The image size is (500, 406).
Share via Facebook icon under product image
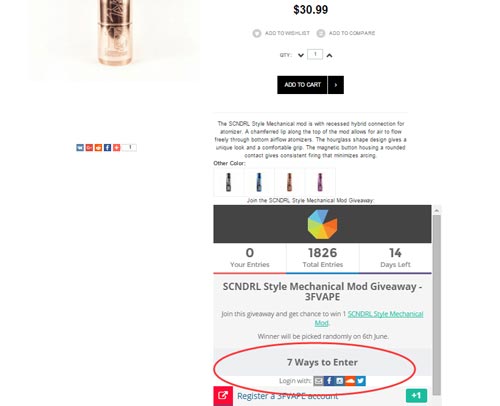tap(107, 147)
